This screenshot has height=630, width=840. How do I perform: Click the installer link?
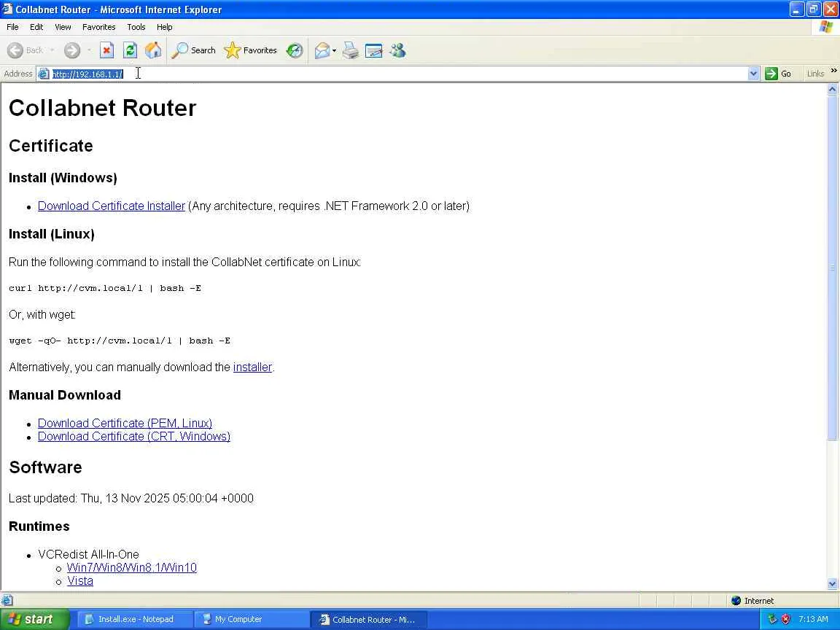coord(252,367)
